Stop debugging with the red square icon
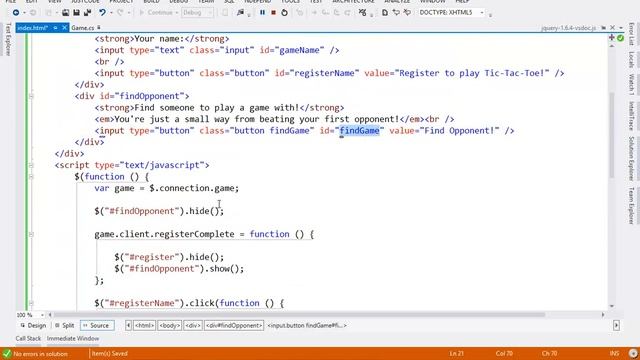640x360 pixels. tap(273, 13)
